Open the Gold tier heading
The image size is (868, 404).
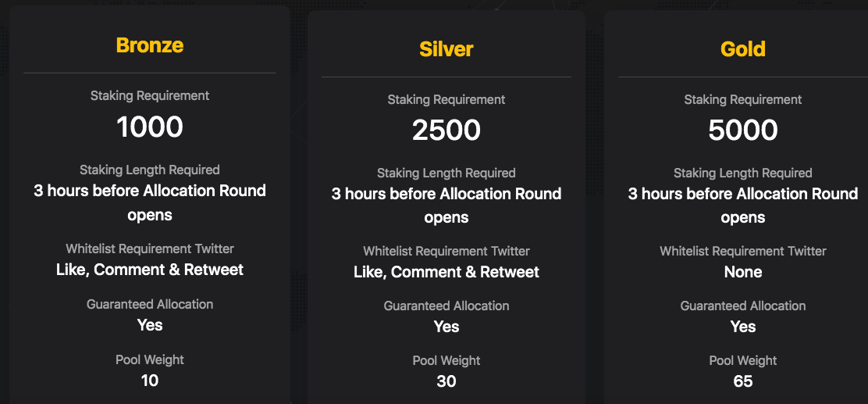[743, 49]
